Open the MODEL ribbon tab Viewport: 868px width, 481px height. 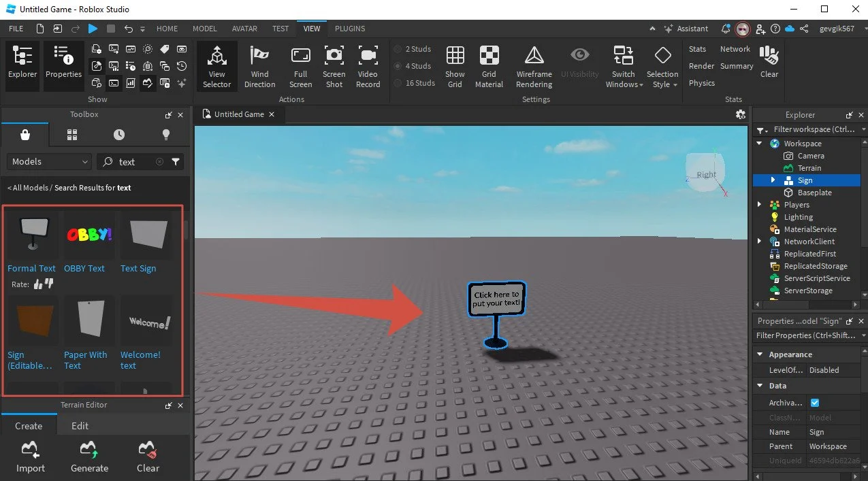point(204,29)
